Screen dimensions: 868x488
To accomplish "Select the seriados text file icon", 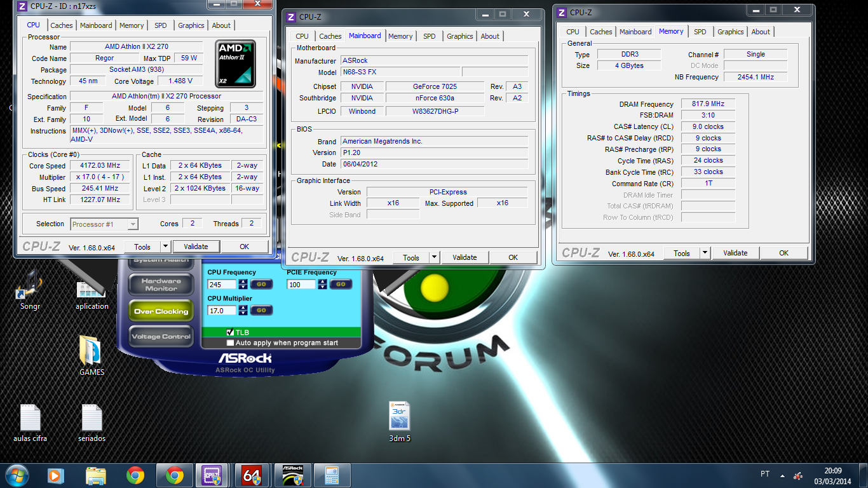I will [x=92, y=423].
